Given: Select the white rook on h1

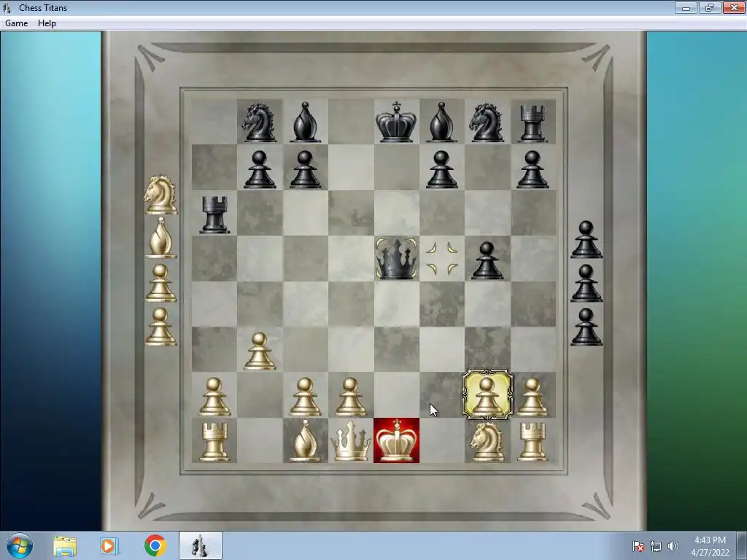Looking at the screenshot, I should click(x=532, y=441).
